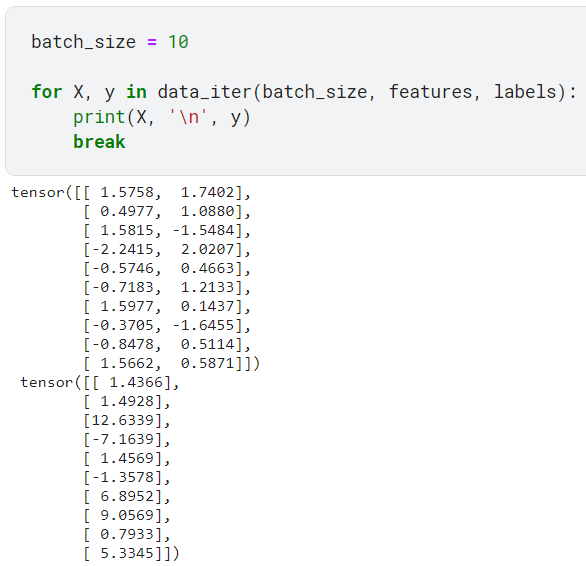Click label value '-7.1639'
The height and width of the screenshot is (566, 586).
(x=123, y=439)
